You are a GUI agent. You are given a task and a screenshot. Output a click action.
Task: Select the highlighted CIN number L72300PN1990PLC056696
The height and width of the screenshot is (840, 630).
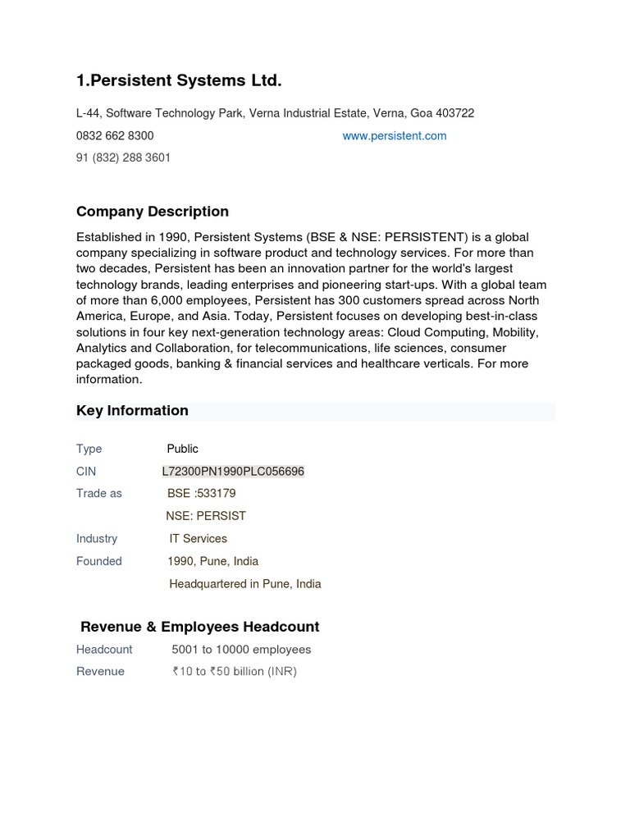pos(233,472)
